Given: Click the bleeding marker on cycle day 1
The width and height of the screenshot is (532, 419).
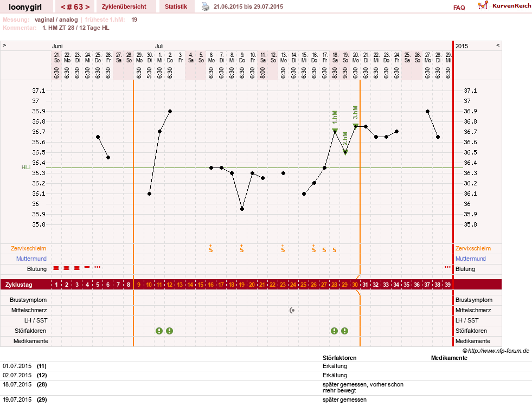Looking at the screenshot, I should coord(56,268).
